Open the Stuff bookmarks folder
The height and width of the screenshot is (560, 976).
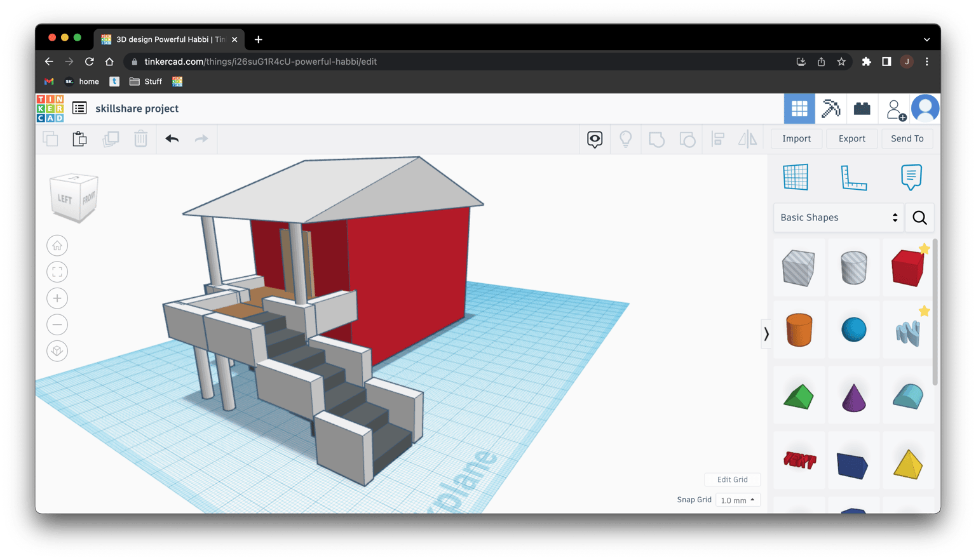click(146, 81)
